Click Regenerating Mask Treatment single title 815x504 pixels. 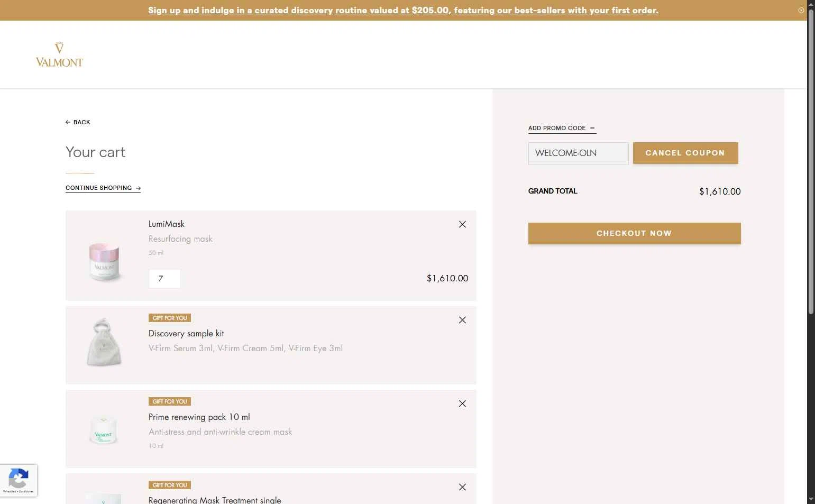(215, 500)
